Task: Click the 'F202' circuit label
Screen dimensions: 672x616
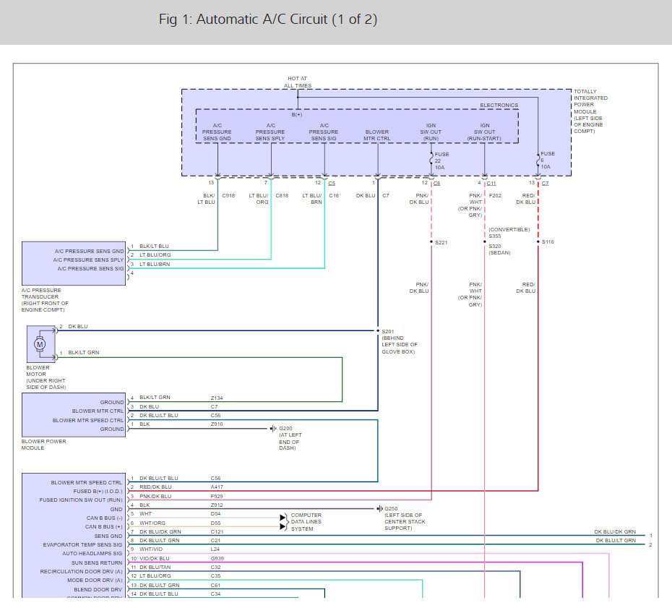Action: coord(495,196)
